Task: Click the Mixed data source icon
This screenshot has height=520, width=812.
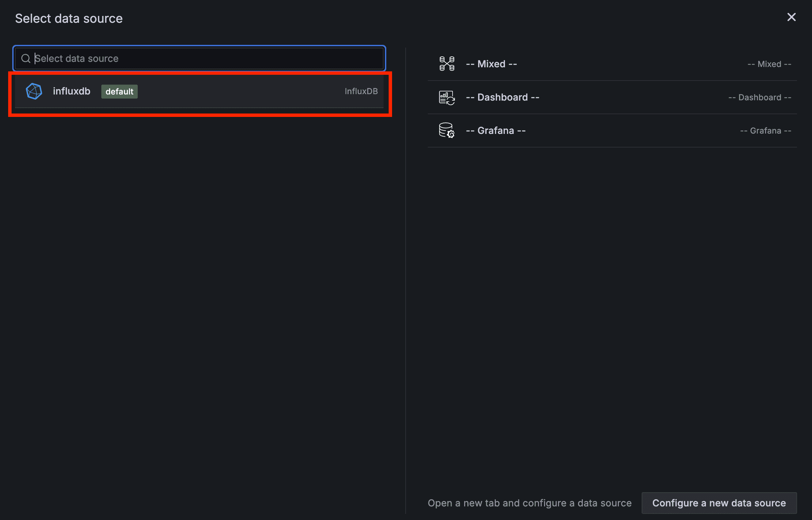Action: pyautogui.click(x=447, y=64)
